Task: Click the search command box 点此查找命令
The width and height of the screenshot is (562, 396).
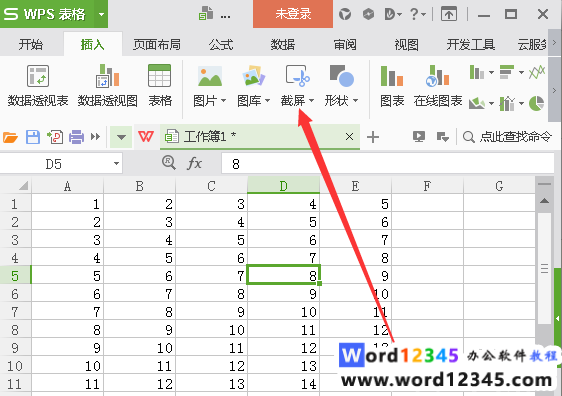Action: coord(507,137)
